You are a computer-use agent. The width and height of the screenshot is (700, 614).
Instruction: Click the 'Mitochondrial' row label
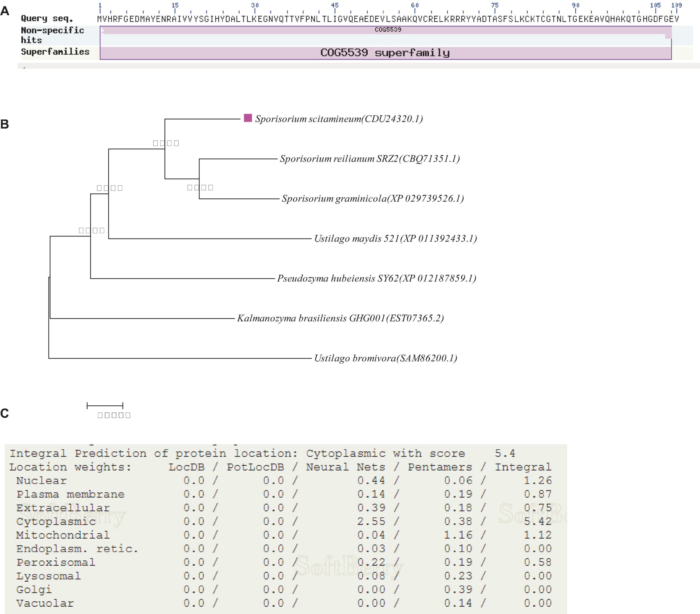coord(63,535)
